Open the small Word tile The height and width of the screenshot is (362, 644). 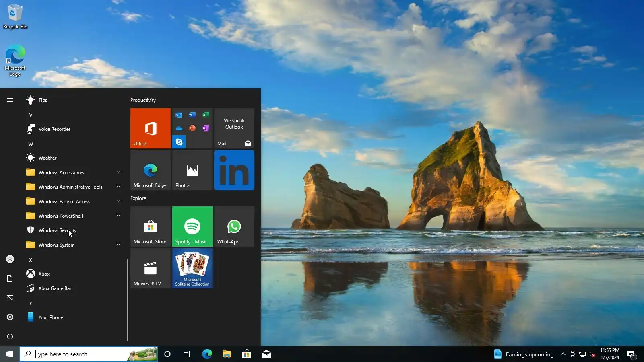192,115
